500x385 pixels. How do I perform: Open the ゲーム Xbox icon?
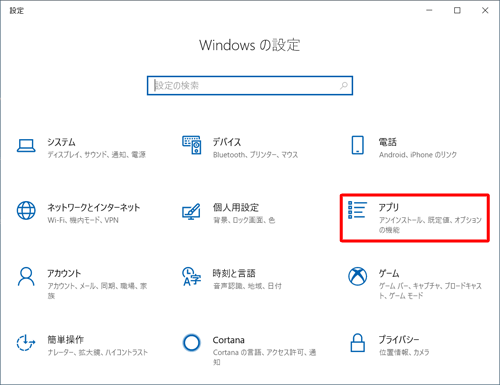[x=358, y=276]
